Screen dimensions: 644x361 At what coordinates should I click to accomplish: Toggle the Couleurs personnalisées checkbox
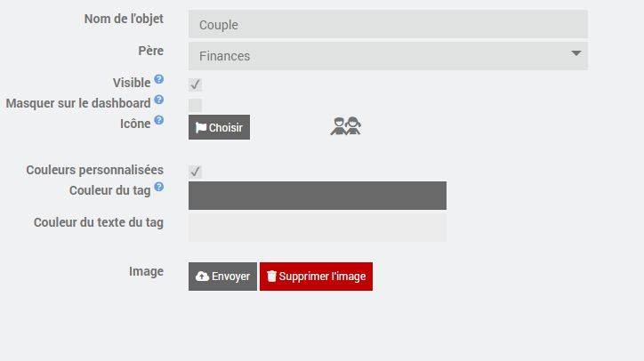click(x=195, y=172)
